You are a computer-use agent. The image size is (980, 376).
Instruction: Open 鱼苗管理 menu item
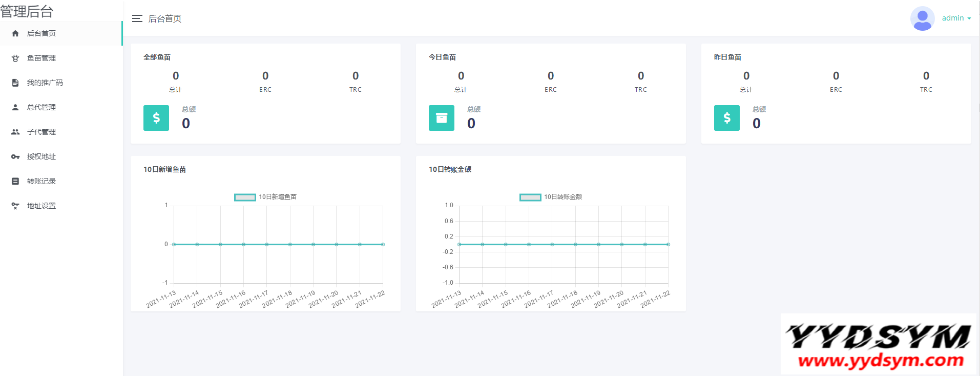(41, 58)
